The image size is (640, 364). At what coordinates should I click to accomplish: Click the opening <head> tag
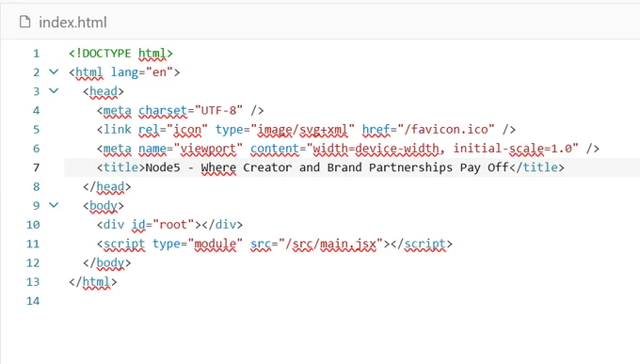[x=104, y=91]
